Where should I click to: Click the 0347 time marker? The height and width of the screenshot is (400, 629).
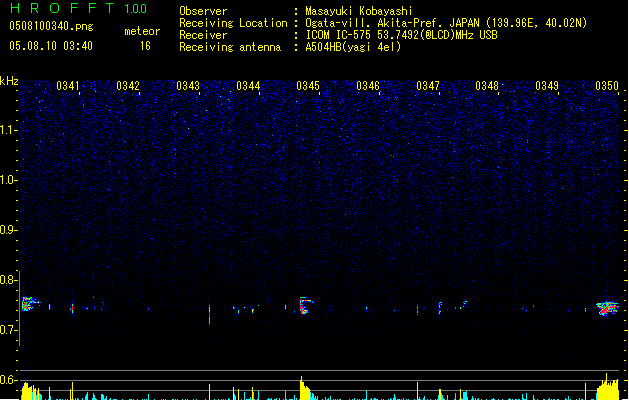428,86
